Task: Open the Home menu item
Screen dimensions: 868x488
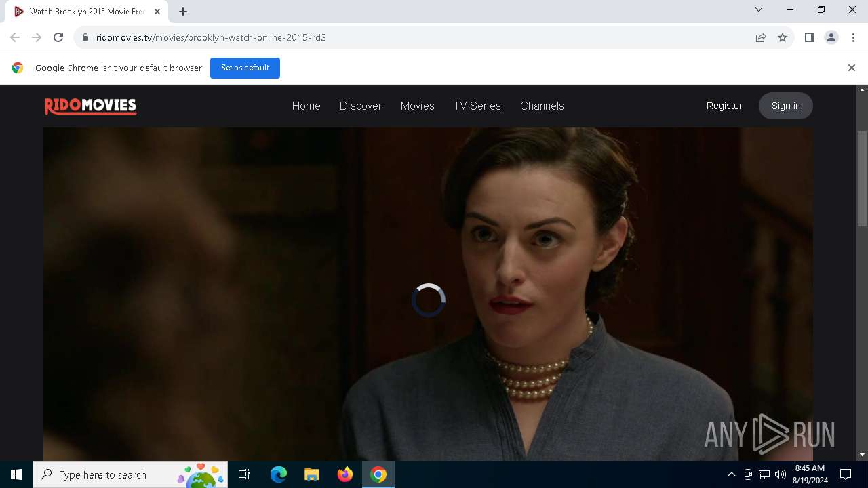Action: (x=306, y=106)
